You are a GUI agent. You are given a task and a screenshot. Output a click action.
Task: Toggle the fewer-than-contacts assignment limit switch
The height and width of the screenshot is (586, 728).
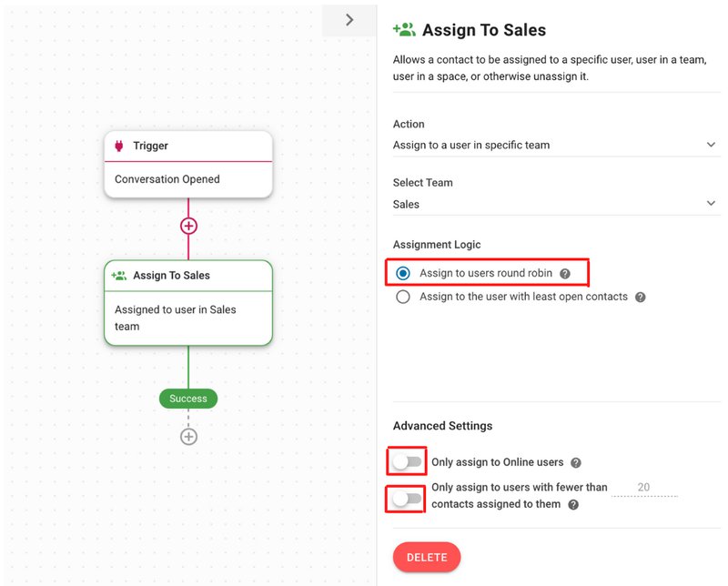click(407, 499)
